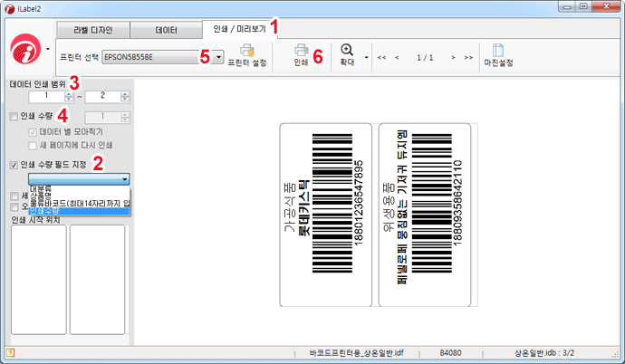Close the iLabel2 window
625x364 pixels.
coord(606,6)
